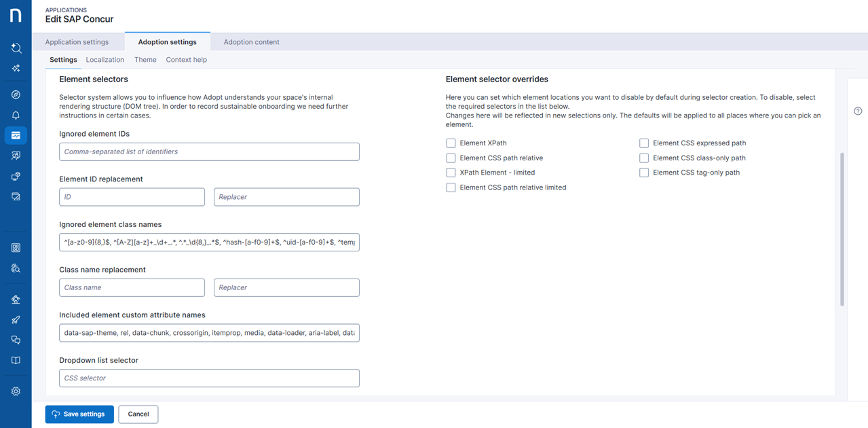Open the rocket icon in the sidebar
The image size is (868, 428).
16,320
